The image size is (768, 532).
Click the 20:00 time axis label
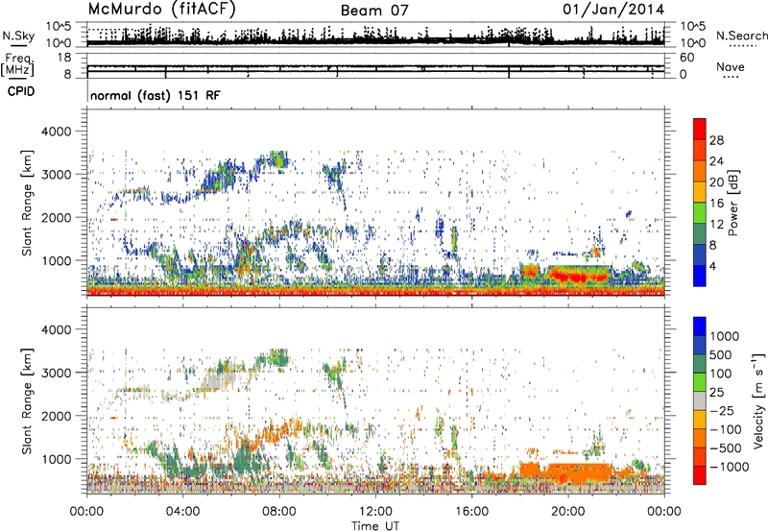(x=567, y=512)
